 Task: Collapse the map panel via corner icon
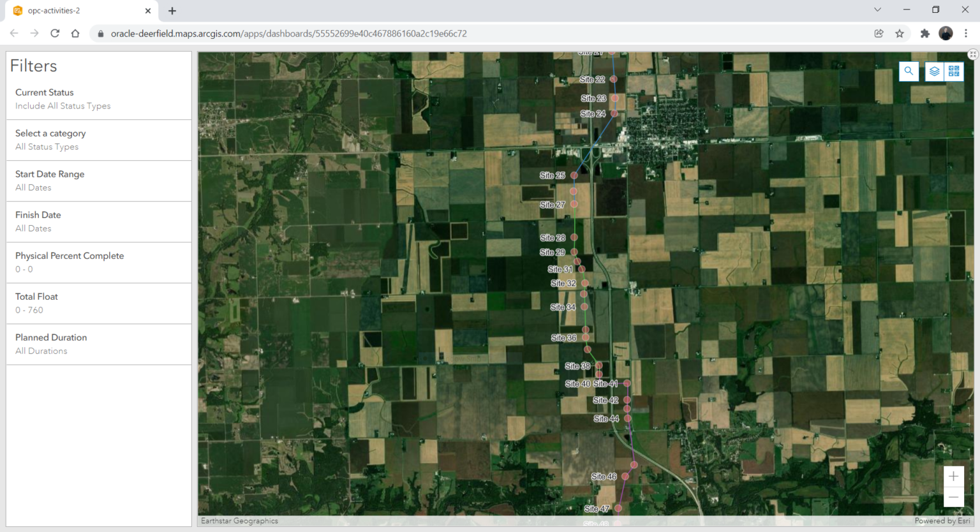(x=972, y=54)
